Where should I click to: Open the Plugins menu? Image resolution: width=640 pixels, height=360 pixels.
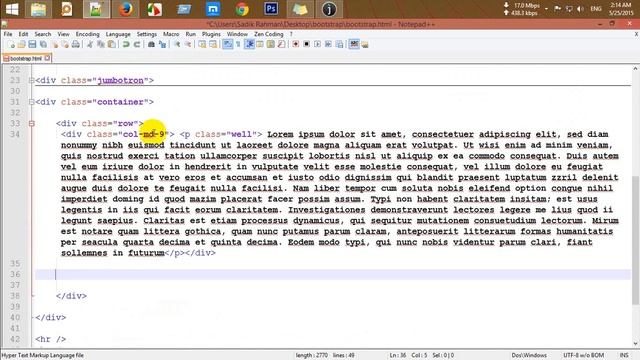point(211,34)
